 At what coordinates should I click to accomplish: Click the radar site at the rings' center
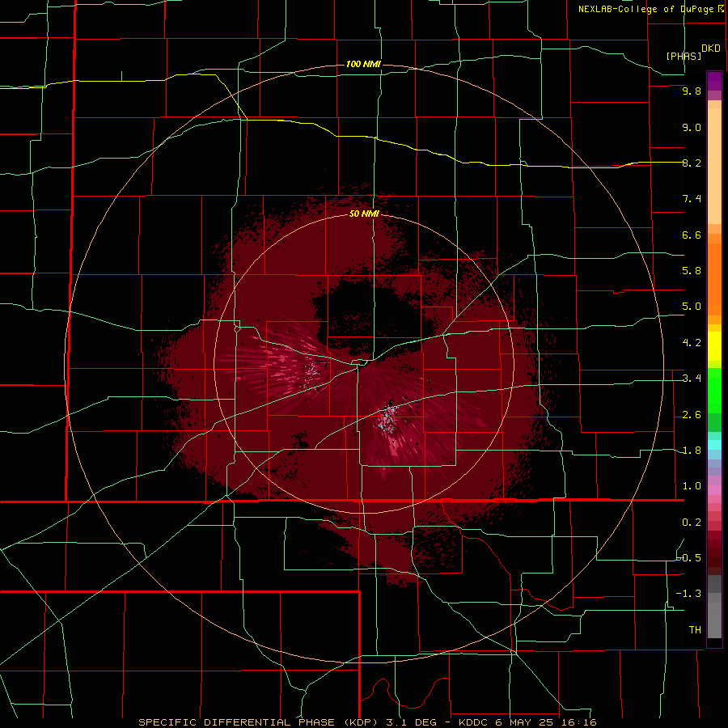363,363
